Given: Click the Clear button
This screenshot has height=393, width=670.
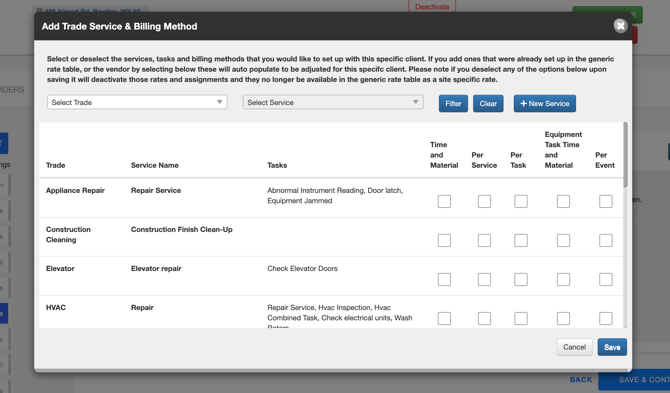Looking at the screenshot, I should (488, 103).
